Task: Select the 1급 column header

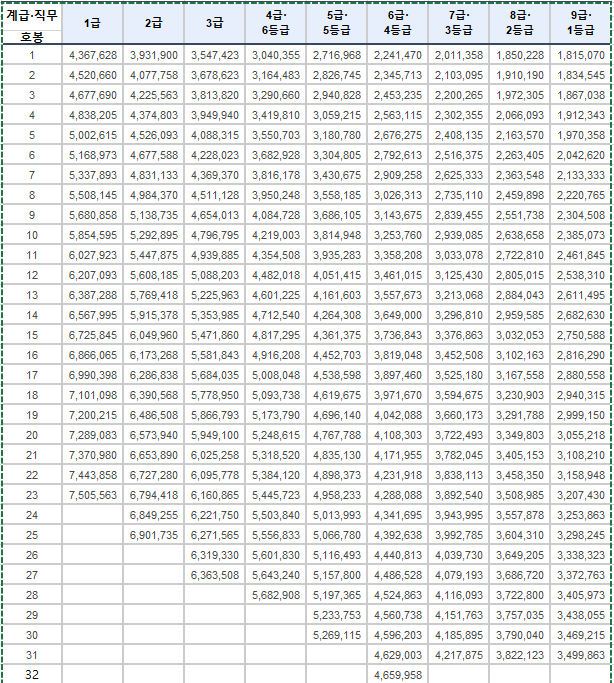Action: (92, 23)
